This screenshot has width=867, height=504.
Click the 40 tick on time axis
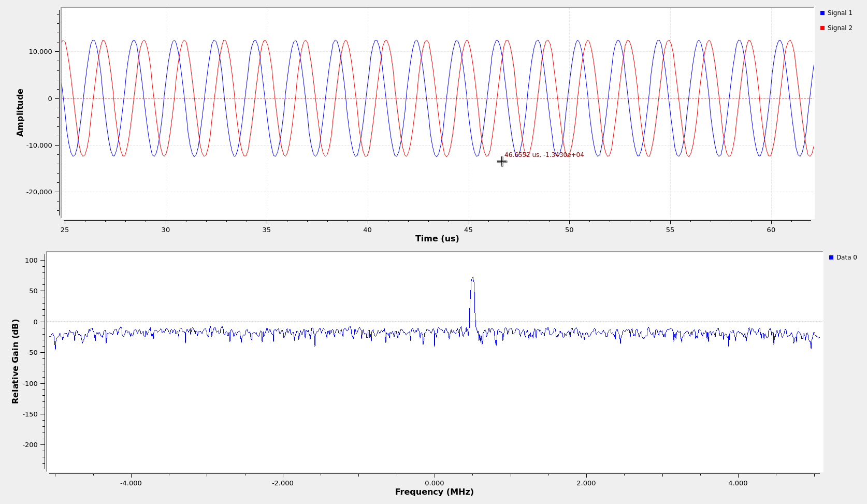tap(367, 230)
